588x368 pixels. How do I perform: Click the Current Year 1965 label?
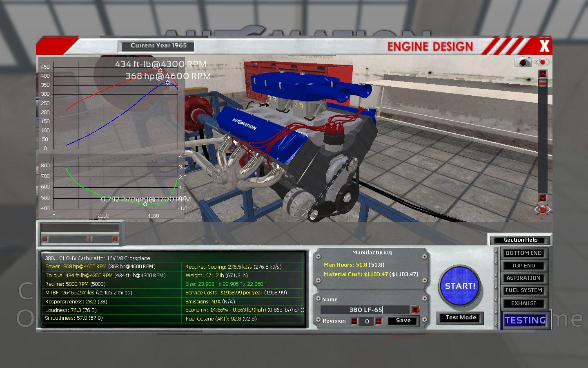(158, 46)
